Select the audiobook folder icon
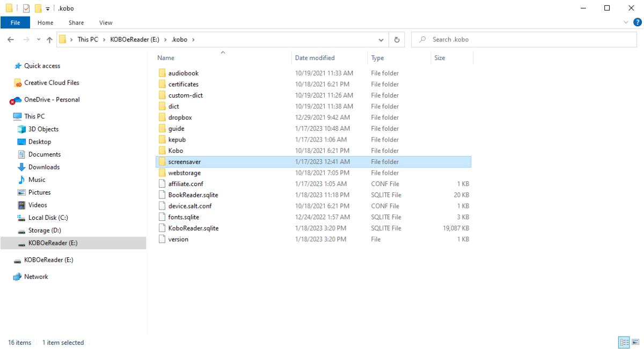Image resolution: width=644 pixels, height=349 pixels. (x=163, y=73)
